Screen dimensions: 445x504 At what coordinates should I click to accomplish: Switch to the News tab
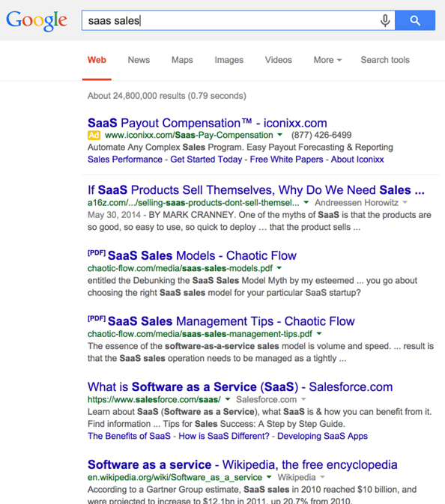click(139, 60)
